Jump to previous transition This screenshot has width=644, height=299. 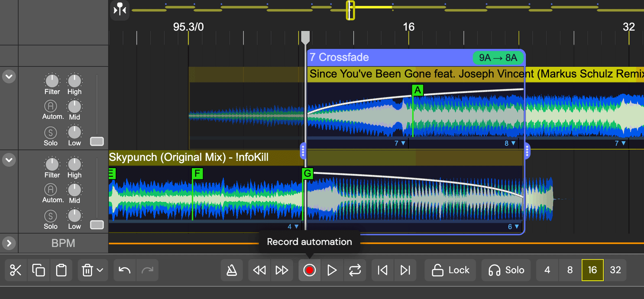coord(382,270)
